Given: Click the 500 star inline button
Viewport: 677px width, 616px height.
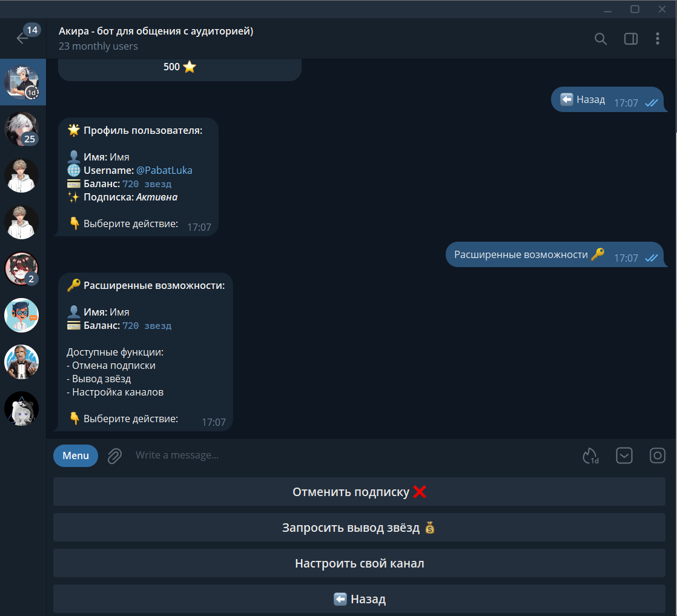Looking at the screenshot, I should (180, 67).
